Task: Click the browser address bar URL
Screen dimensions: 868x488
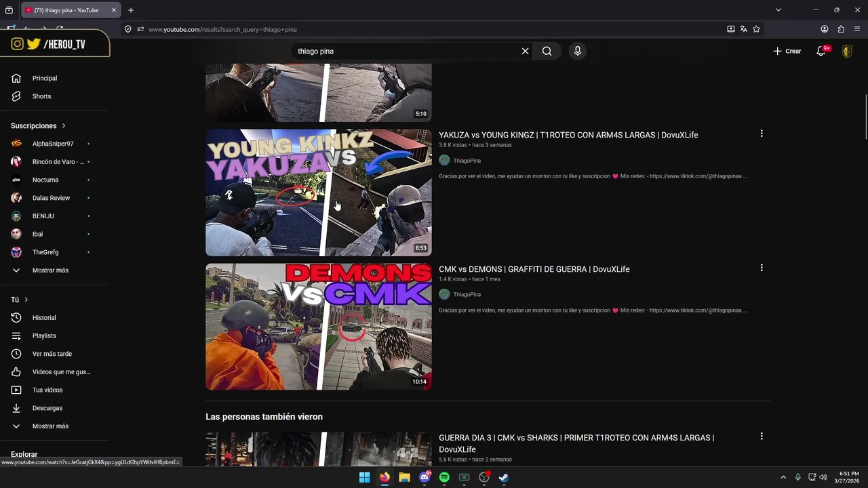Action: (222, 29)
